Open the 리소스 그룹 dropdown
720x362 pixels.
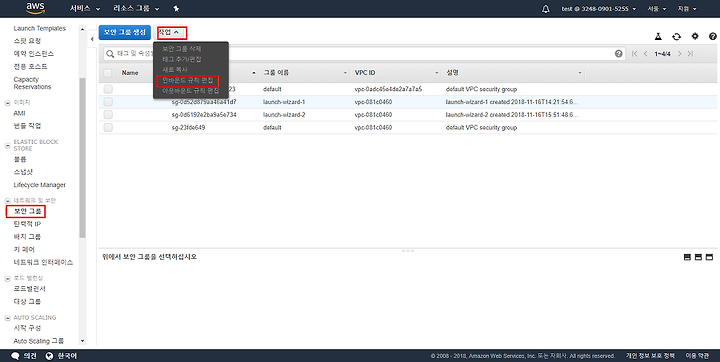click(136, 9)
